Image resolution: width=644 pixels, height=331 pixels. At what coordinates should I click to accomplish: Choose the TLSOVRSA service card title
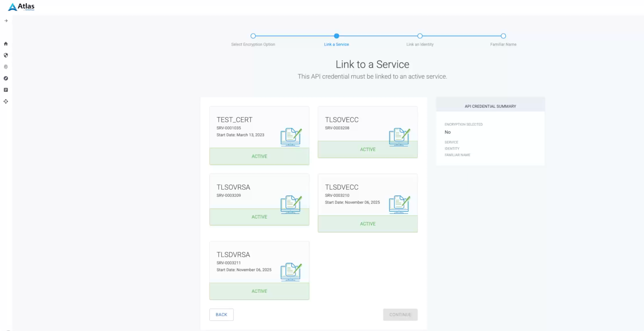click(233, 187)
